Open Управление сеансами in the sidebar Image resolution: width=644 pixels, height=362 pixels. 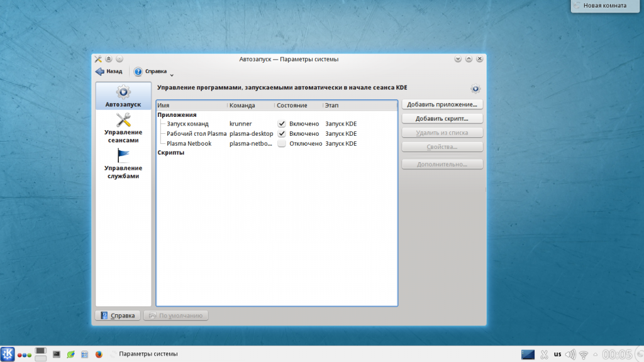(123, 128)
